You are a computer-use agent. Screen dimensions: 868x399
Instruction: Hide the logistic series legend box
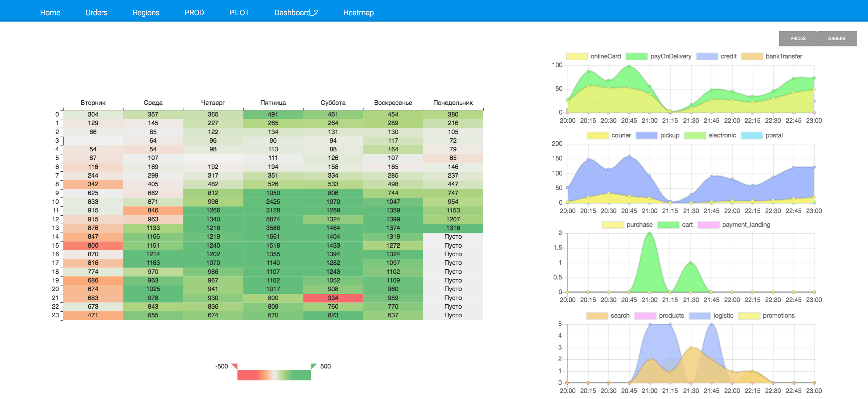(699, 316)
